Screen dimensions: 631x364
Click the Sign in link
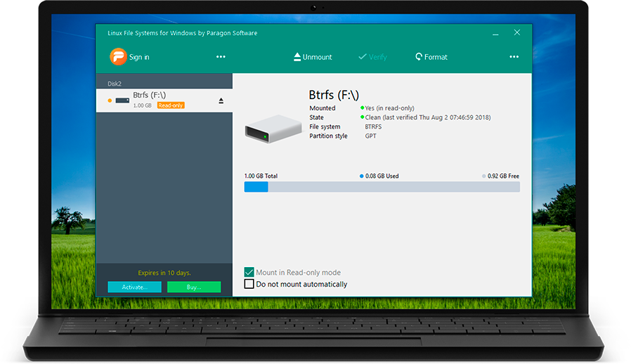pos(139,57)
